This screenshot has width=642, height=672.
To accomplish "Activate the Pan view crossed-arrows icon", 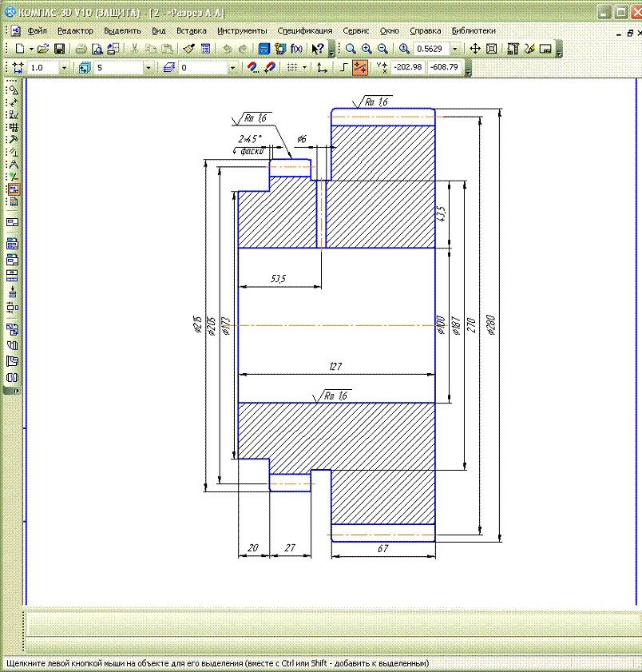I will (x=475, y=49).
